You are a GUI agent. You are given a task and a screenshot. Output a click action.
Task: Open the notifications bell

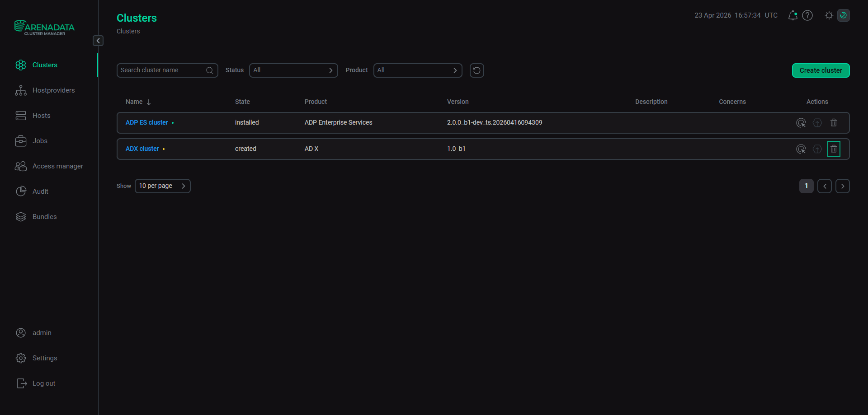793,15
